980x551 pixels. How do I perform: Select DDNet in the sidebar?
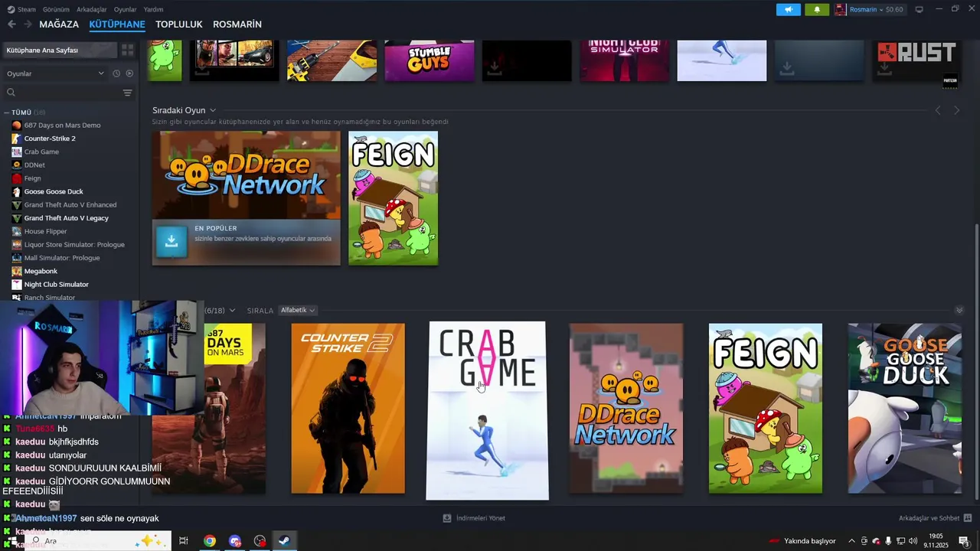[34, 165]
